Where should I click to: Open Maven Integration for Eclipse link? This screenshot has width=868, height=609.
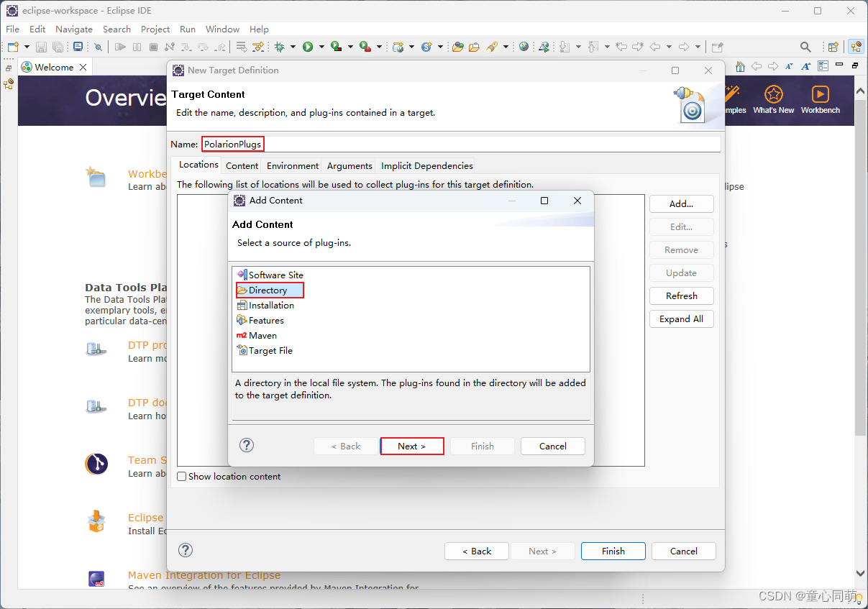[204, 575]
